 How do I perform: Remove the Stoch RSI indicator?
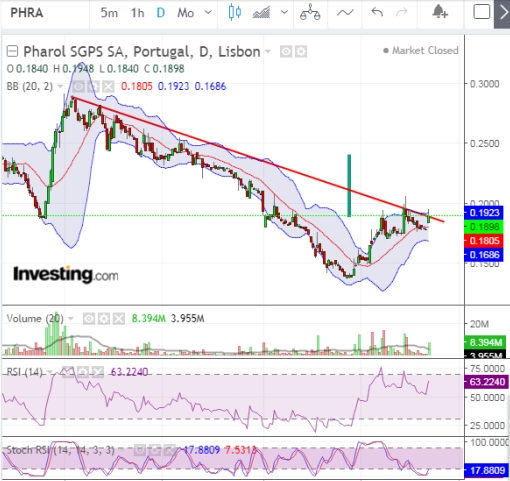coord(170,450)
